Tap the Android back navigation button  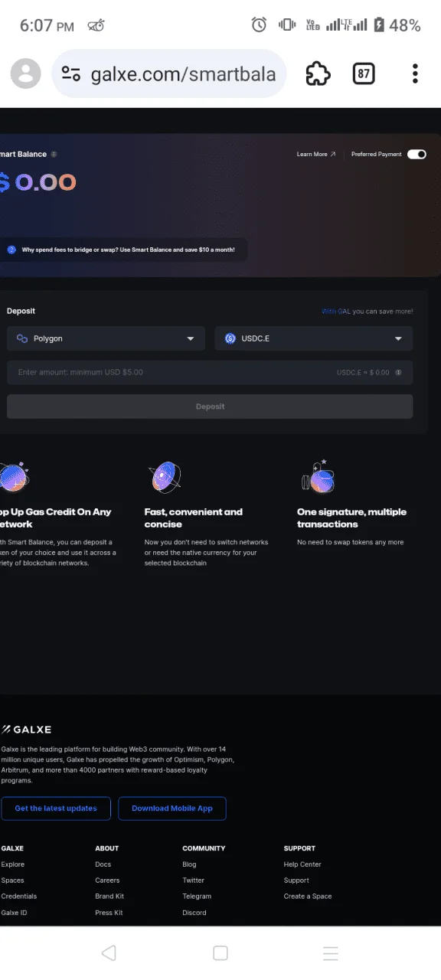click(x=109, y=952)
